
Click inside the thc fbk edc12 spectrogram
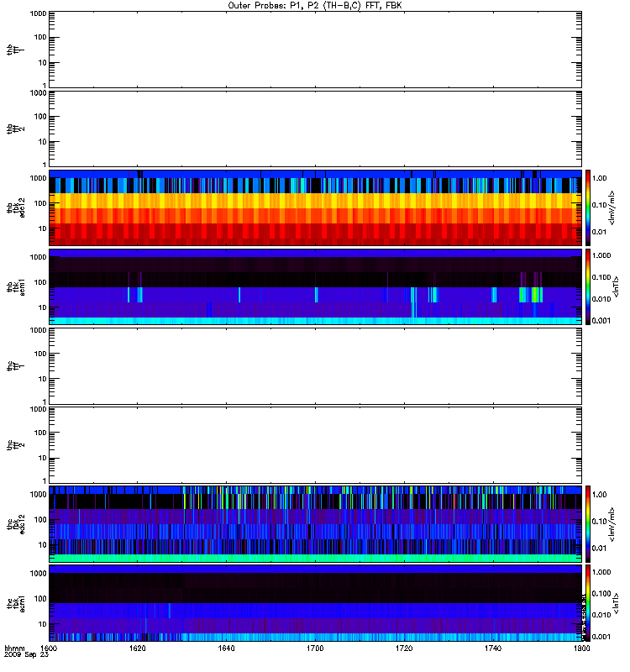pyautogui.click(x=315, y=523)
